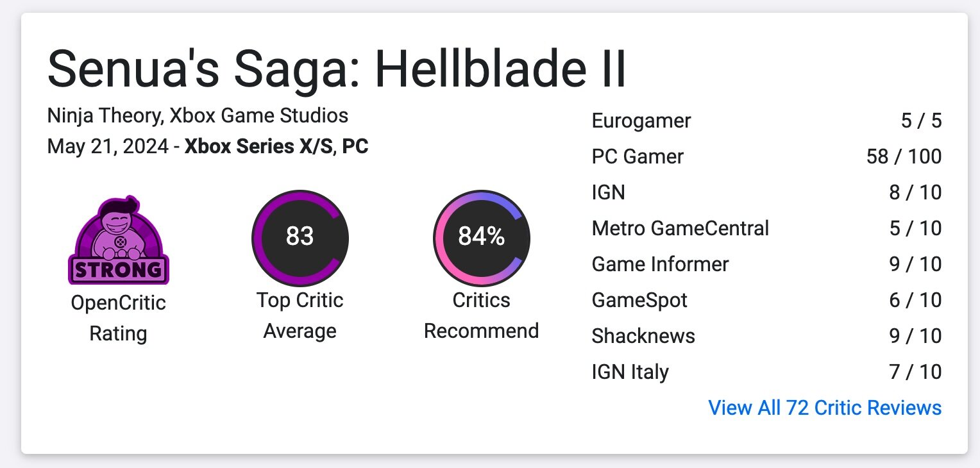Screen dimensions: 980x468
Task: Click Eurogamer's 5 / 5 score
Action: pos(921,121)
